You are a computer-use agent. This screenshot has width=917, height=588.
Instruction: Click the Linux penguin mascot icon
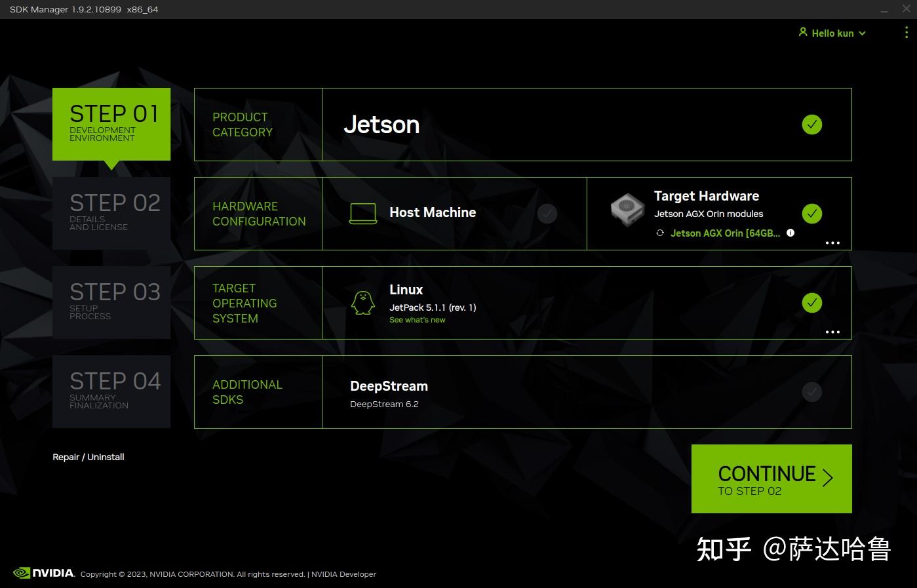click(364, 303)
